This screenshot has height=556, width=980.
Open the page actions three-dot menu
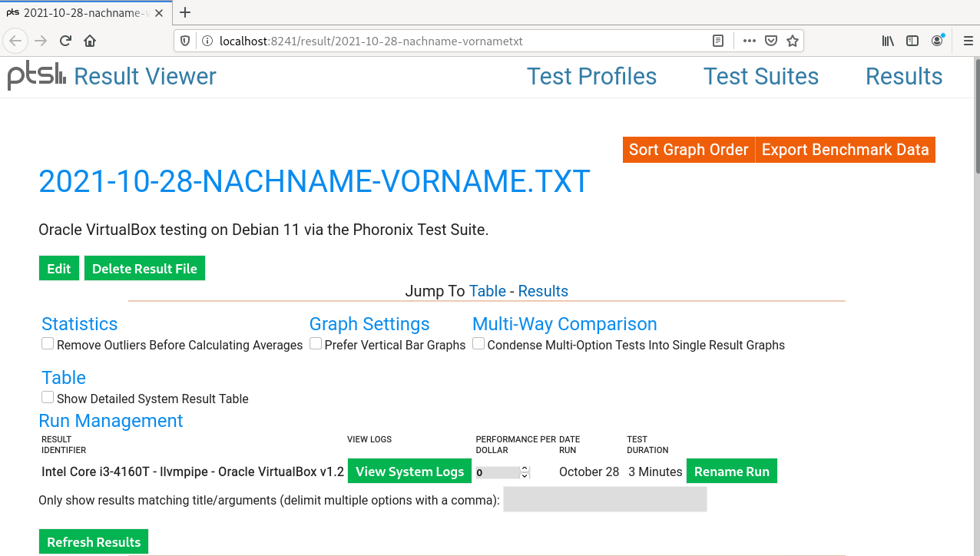(x=749, y=41)
